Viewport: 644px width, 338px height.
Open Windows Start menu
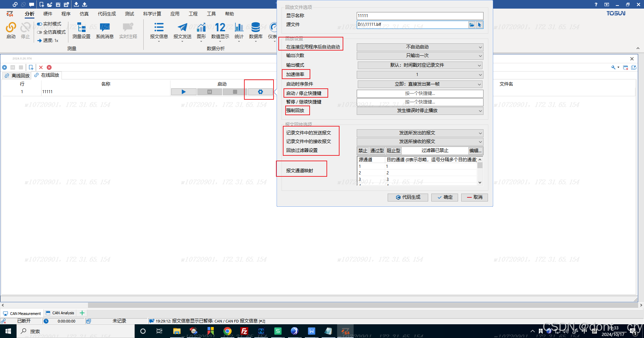[x=8, y=331]
